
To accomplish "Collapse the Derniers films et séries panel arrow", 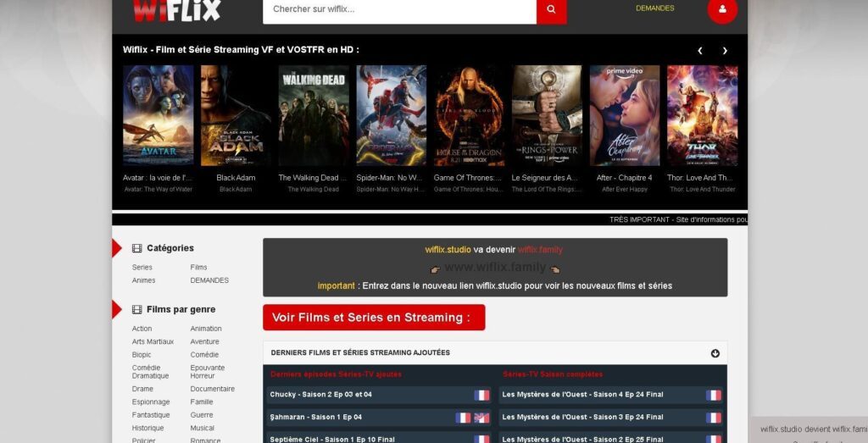I will (x=715, y=353).
